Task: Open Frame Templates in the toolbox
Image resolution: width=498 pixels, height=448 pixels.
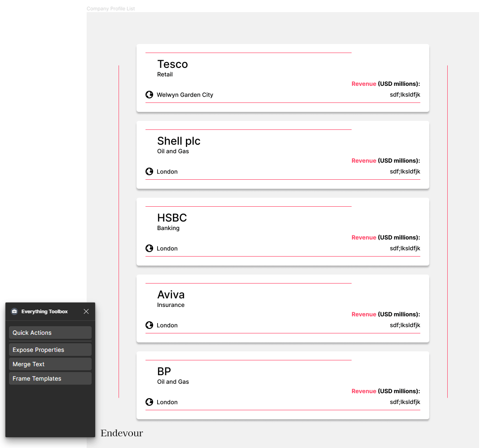Action: point(50,378)
